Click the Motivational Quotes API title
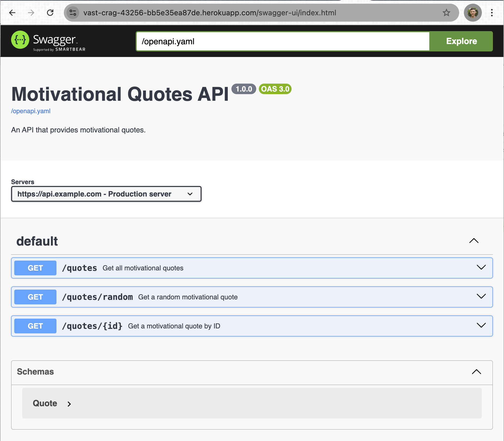The width and height of the screenshot is (504, 441). coord(120,94)
